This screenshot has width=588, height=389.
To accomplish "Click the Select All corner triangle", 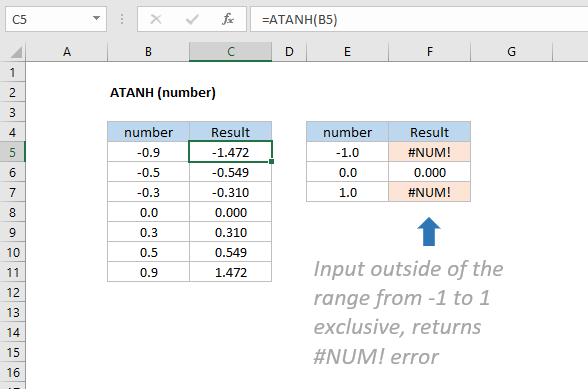I will (x=16, y=52).
